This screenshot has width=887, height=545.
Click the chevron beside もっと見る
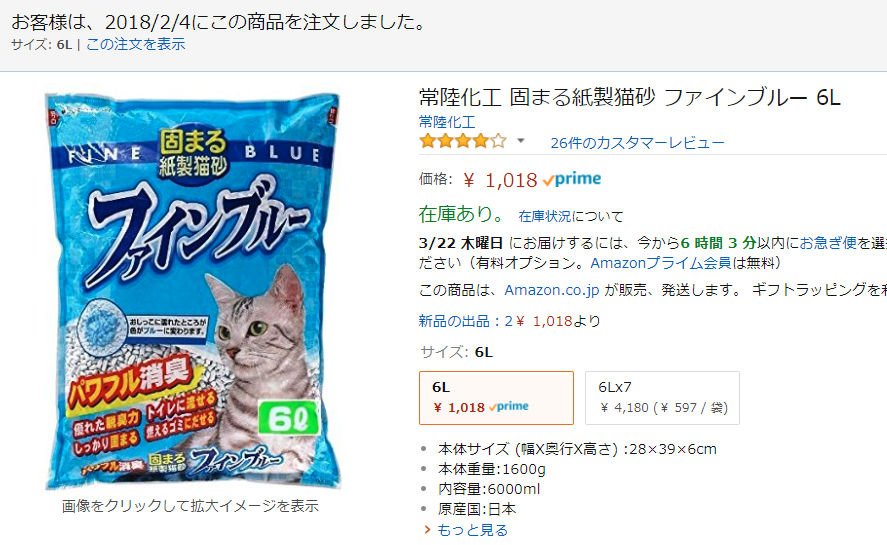[x=428, y=530]
